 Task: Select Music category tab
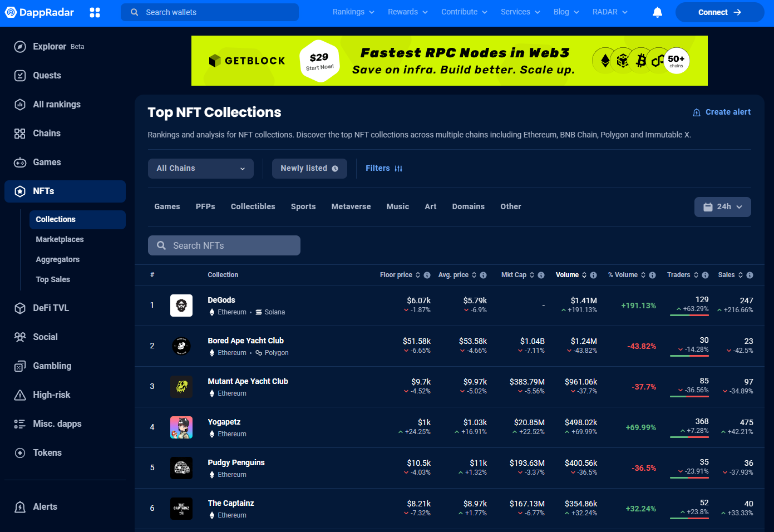coord(398,206)
